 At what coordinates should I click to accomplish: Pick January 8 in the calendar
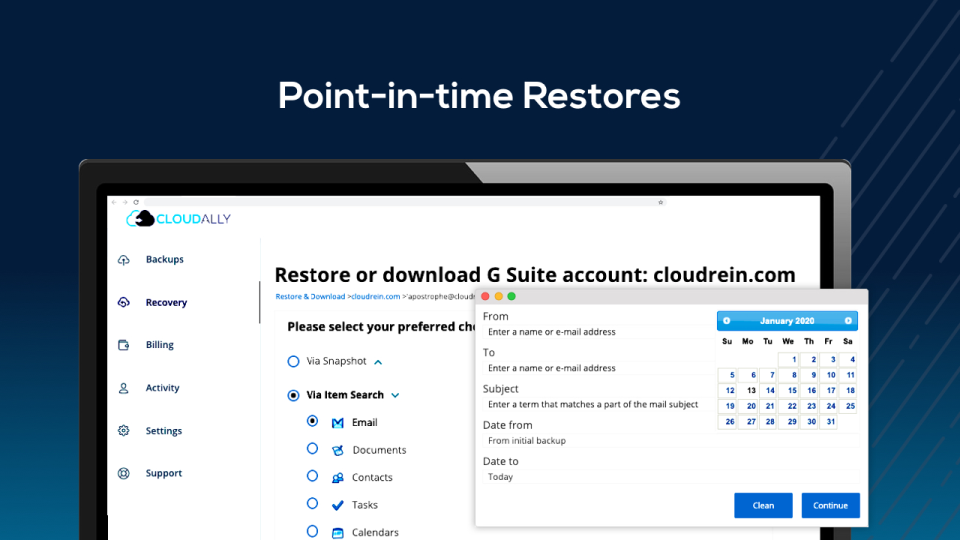(x=789, y=375)
